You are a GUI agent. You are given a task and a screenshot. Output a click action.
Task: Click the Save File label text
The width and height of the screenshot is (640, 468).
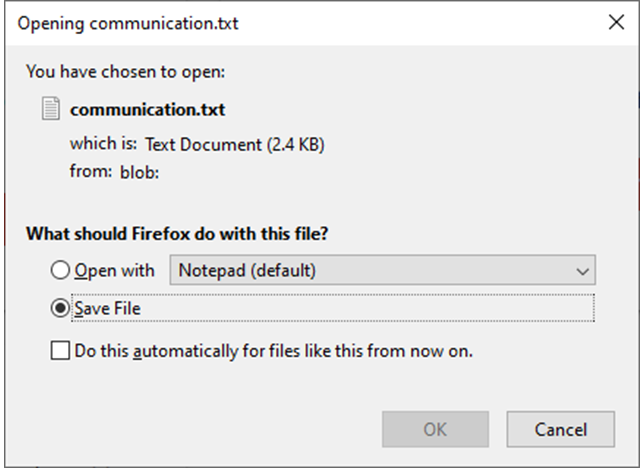tap(108, 308)
